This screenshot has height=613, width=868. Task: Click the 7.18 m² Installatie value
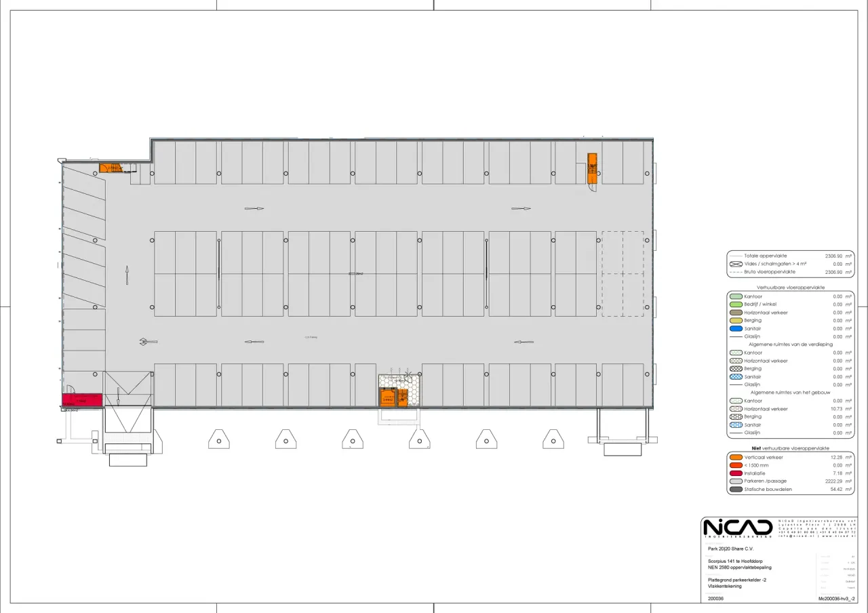(x=838, y=473)
